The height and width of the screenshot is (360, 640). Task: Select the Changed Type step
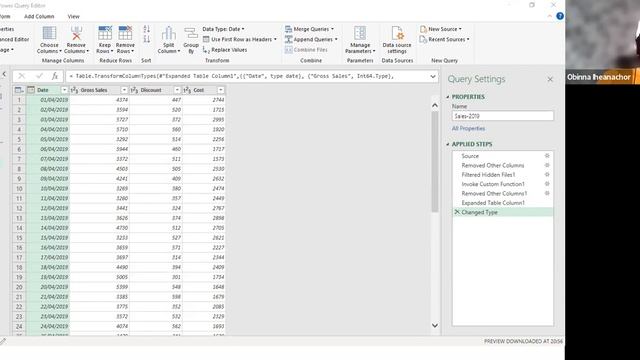pyautogui.click(x=502, y=212)
